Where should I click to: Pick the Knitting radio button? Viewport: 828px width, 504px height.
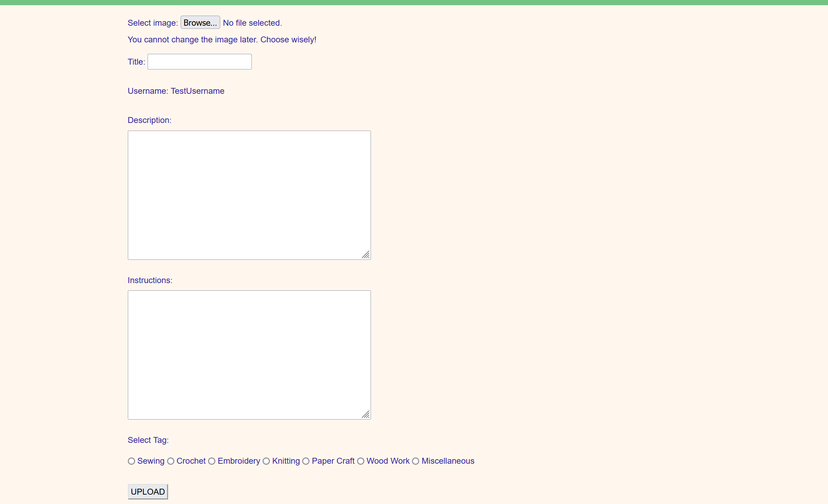click(266, 461)
